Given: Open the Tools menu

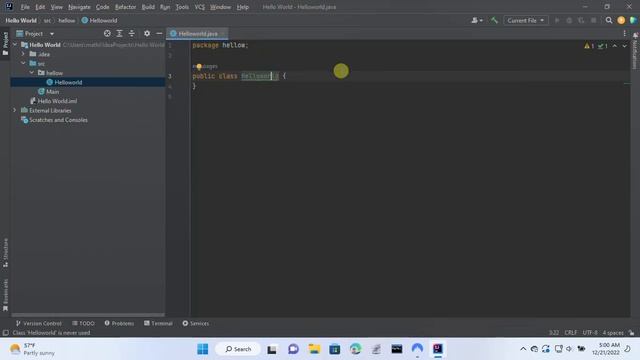Looking at the screenshot, I should (x=182, y=7).
